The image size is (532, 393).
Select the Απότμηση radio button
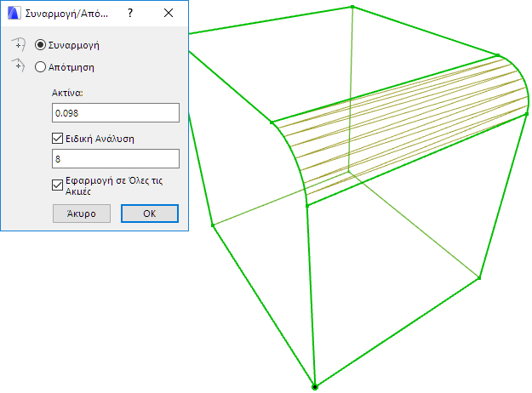pyautogui.click(x=40, y=67)
